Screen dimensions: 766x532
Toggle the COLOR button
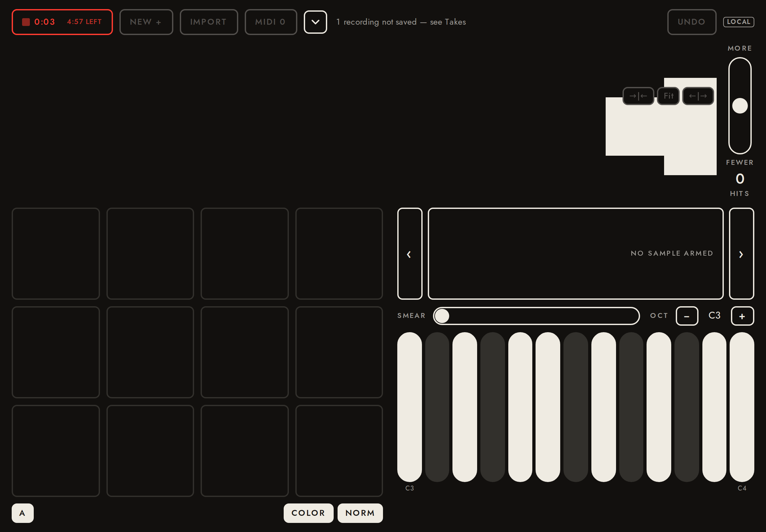(x=308, y=513)
